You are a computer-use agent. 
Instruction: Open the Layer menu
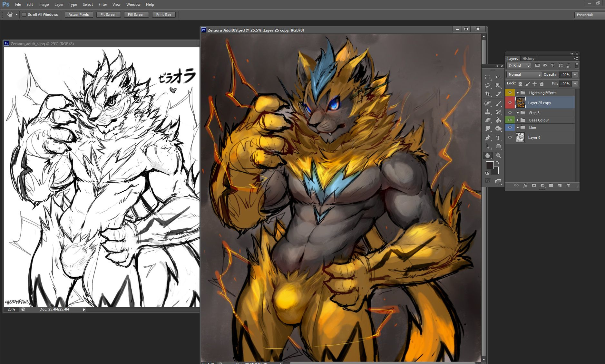(x=59, y=5)
